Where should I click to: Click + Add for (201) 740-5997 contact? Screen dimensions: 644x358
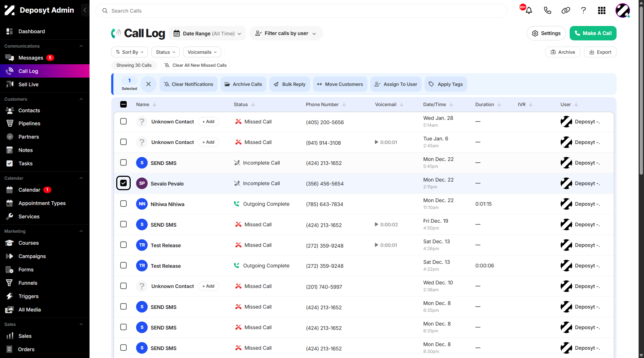pos(209,286)
